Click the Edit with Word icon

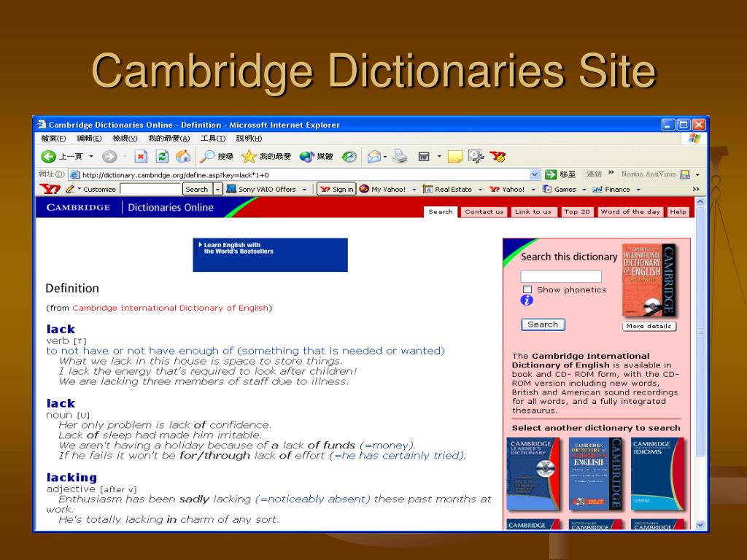(424, 156)
